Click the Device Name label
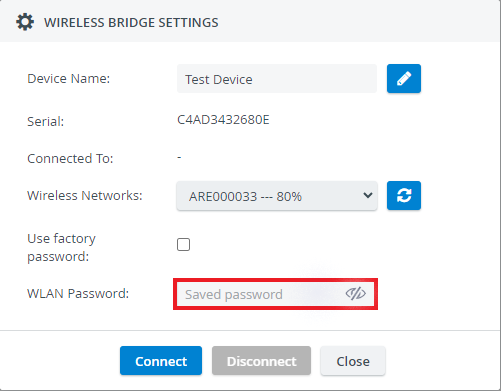This screenshot has width=501, height=391. click(69, 79)
